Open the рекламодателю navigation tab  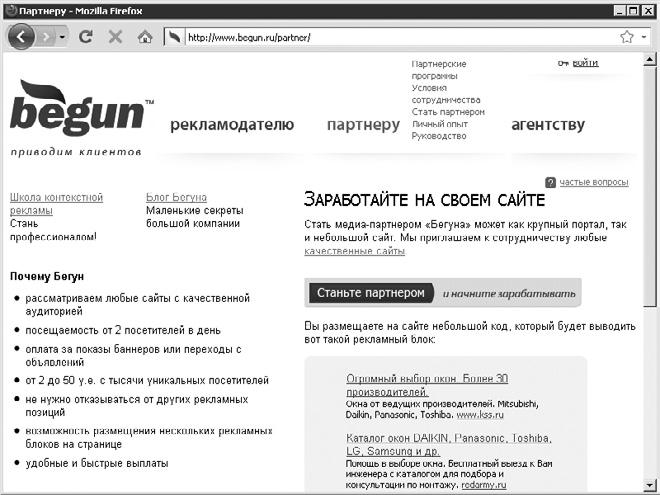232,125
